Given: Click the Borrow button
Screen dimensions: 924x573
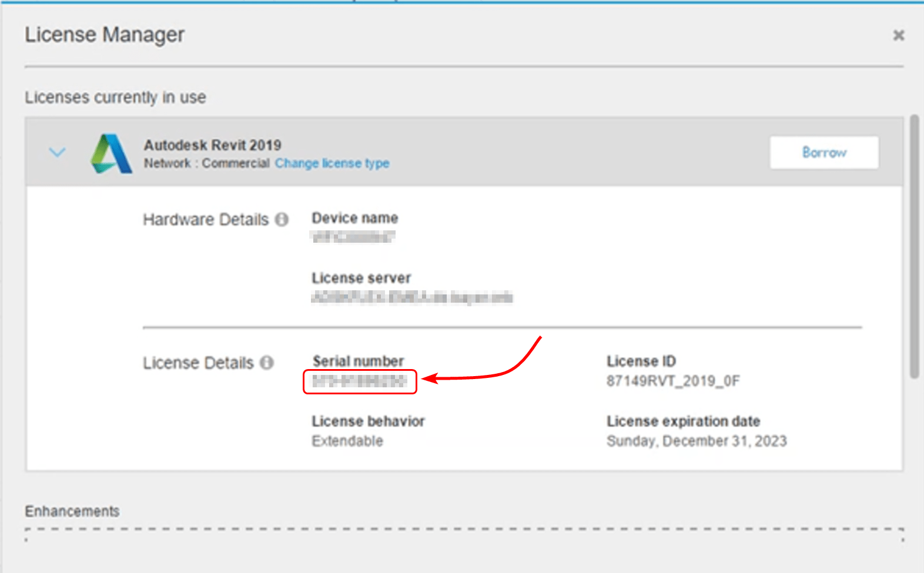Looking at the screenshot, I should click(x=824, y=153).
